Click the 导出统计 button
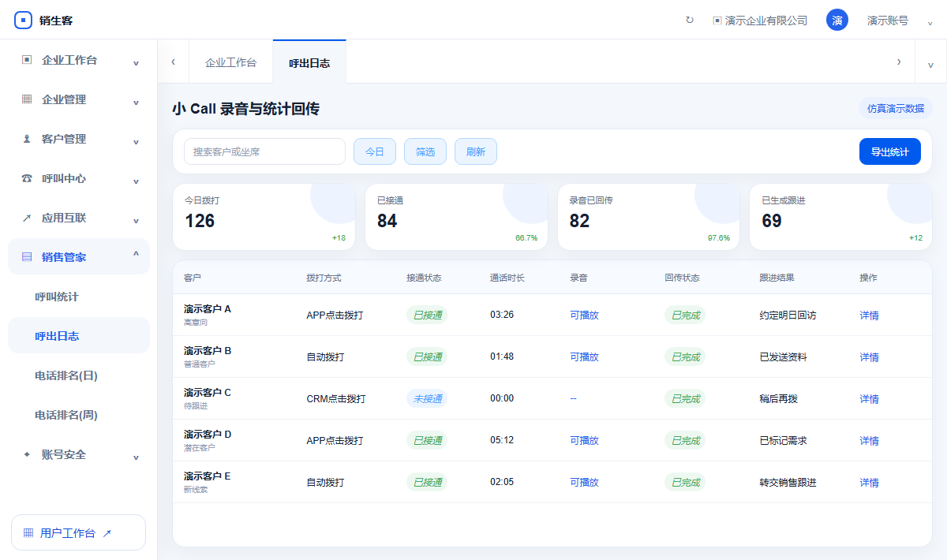Viewport: 947px width, 560px height. coord(890,151)
